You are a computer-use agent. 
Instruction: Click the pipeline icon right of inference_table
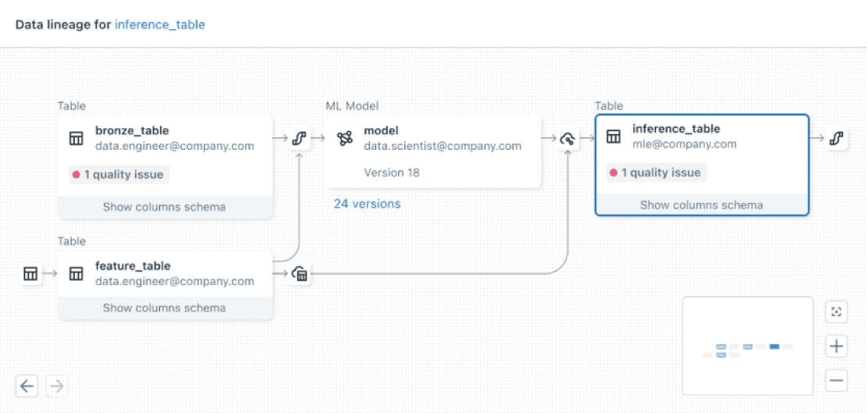(836, 139)
